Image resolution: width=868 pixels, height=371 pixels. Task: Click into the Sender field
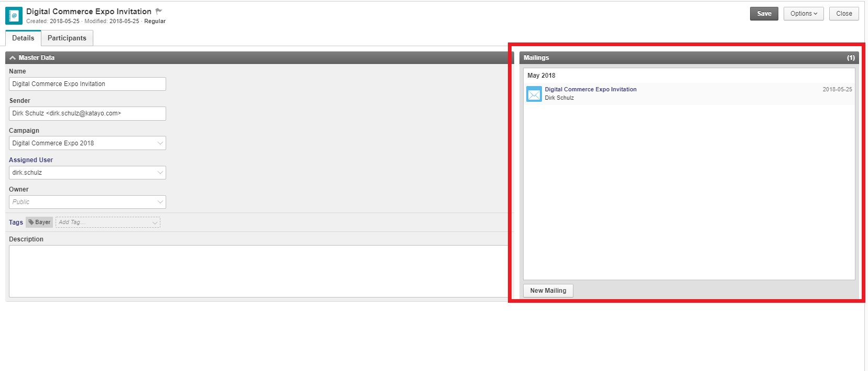click(87, 113)
